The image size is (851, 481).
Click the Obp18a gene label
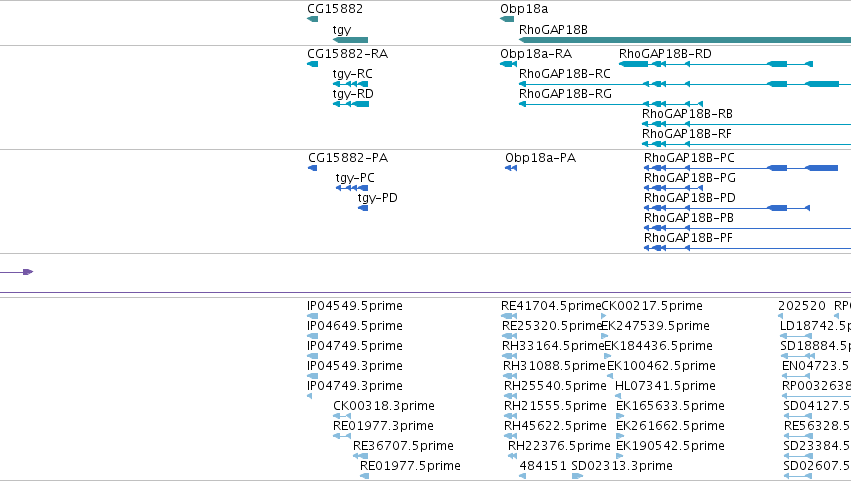click(524, 9)
